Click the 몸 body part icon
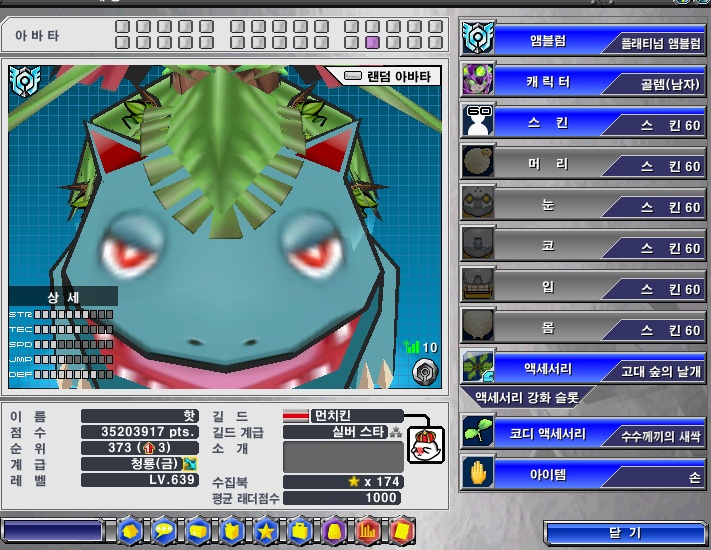This screenshot has width=711, height=550. (477, 325)
